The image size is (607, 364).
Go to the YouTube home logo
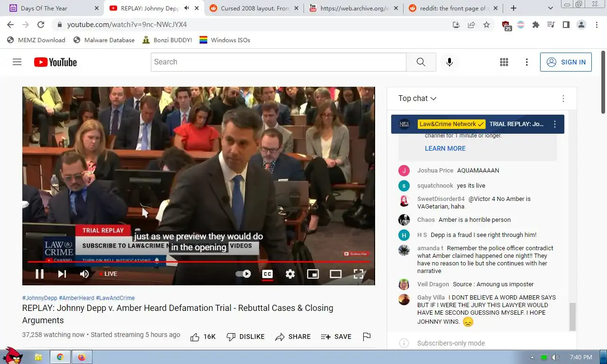(55, 62)
